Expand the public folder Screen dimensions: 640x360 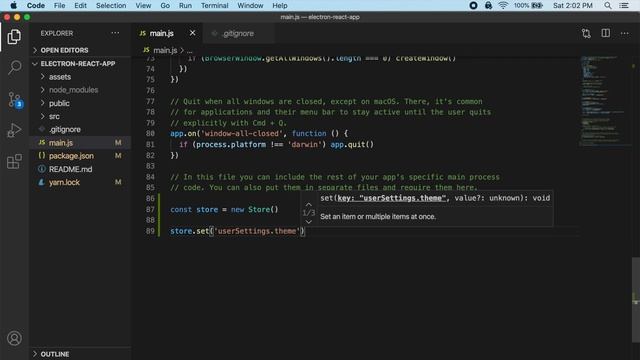(x=59, y=103)
